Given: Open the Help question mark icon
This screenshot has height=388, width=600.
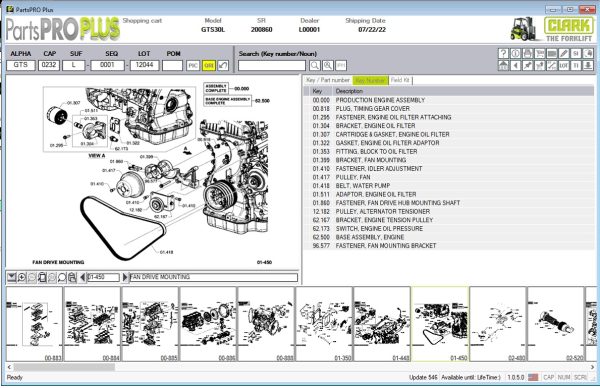Looking at the screenshot, I should click(x=503, y=54).
